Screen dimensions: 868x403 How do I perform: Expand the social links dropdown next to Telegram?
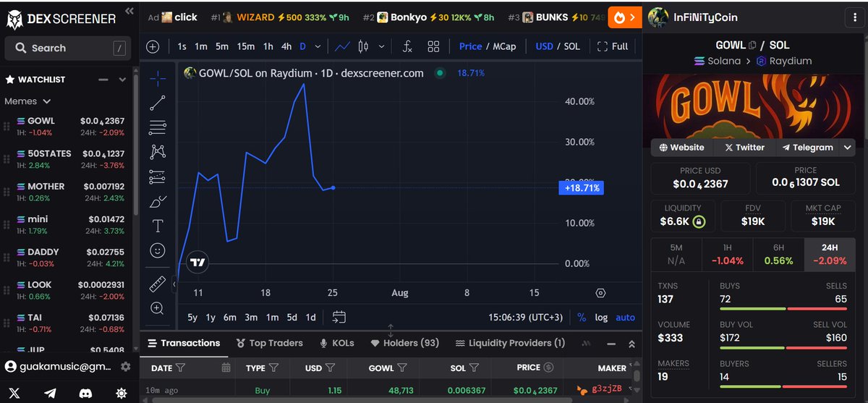pyautogui.click(x=849, y=147)
